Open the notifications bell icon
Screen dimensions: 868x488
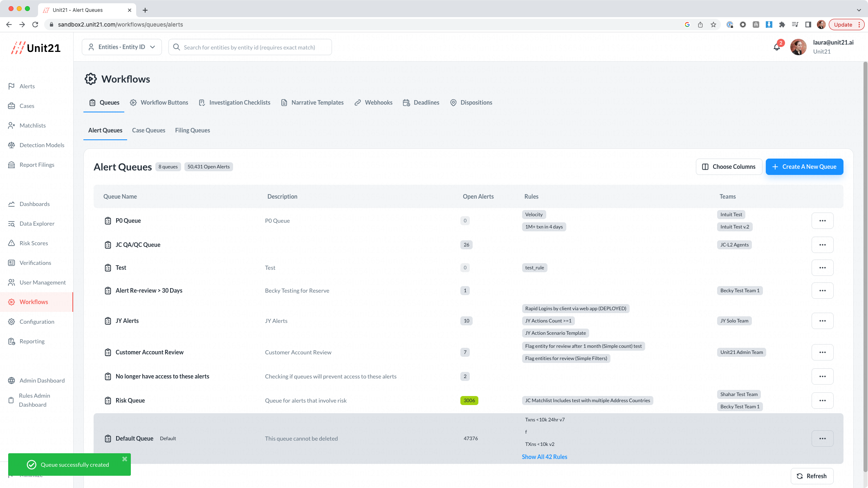point(777,47)
